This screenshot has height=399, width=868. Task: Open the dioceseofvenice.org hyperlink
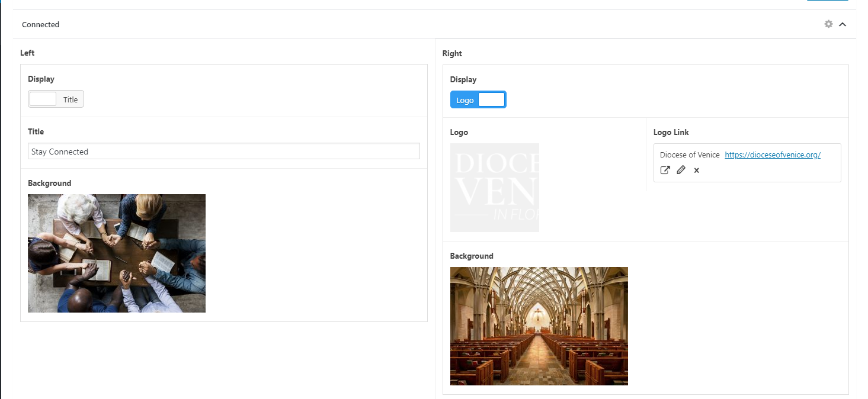coord(772,155)
